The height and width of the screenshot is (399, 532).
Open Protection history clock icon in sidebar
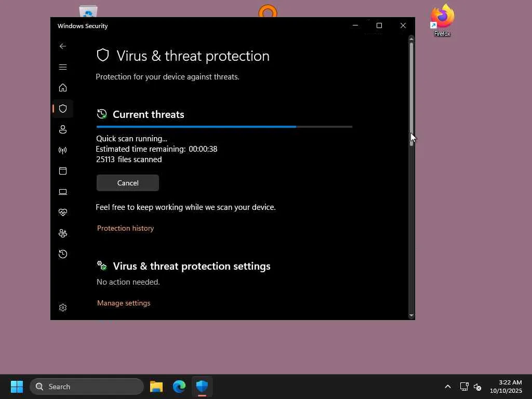point(63,254)
